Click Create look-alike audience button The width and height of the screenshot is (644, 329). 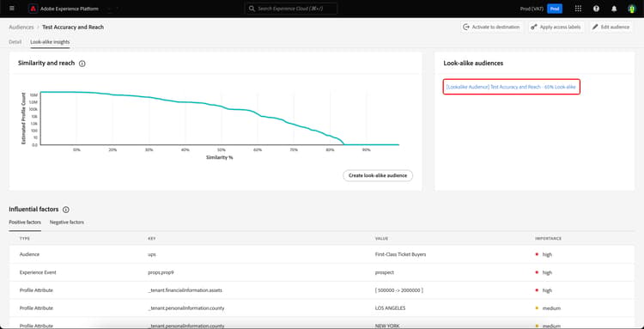[378, 175]
